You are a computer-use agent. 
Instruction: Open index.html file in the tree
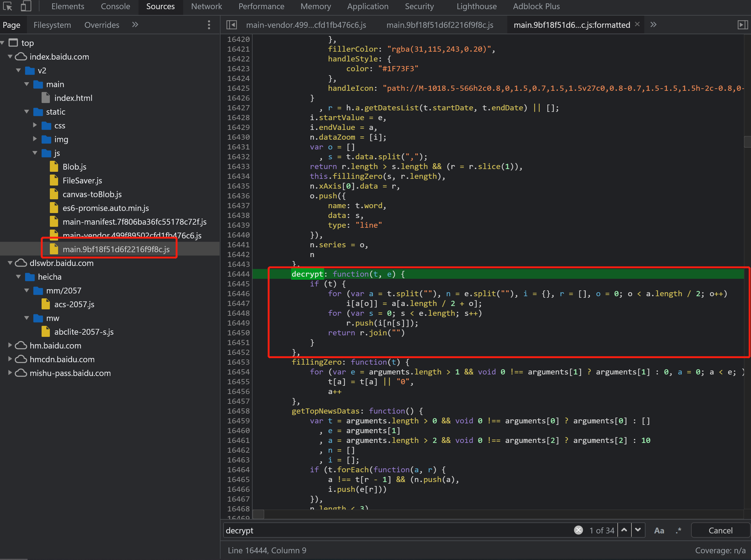point(73,98)
